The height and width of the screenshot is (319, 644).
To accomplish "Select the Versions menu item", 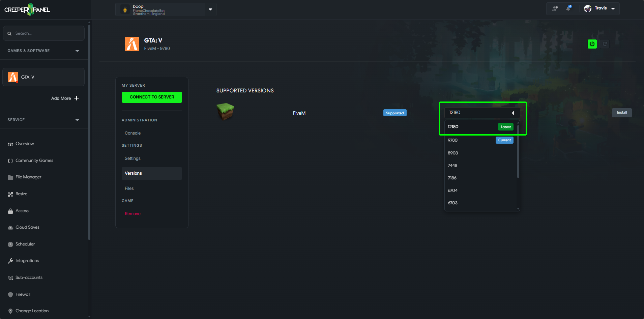I will click(x=152, y=173).
